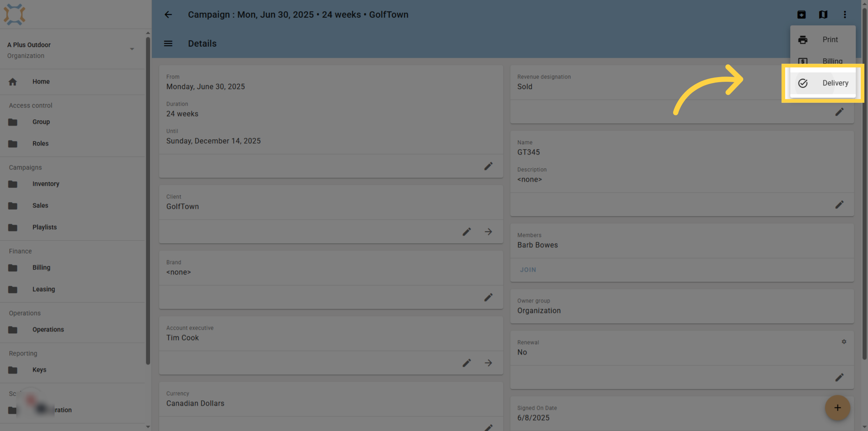Expand the A Plus Outdoor organization dropdown
The width and height of the screenshot is (868, 431).
(132, 49)
